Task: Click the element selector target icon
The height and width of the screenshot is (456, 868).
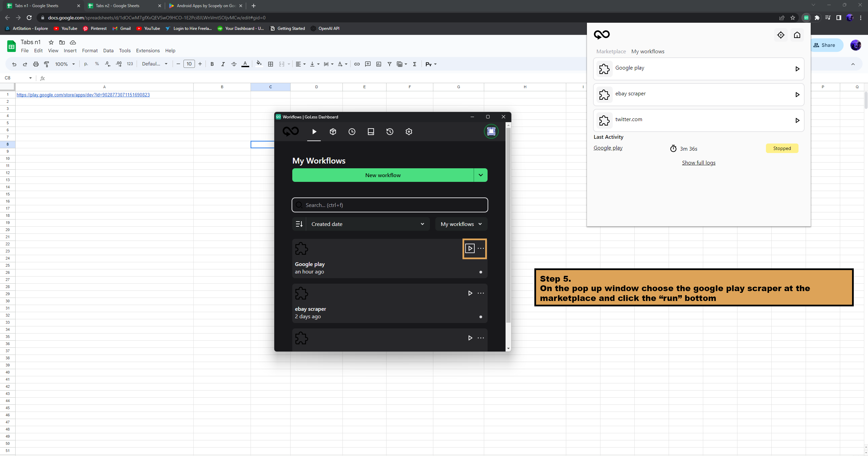Action: tap(781, 35)
